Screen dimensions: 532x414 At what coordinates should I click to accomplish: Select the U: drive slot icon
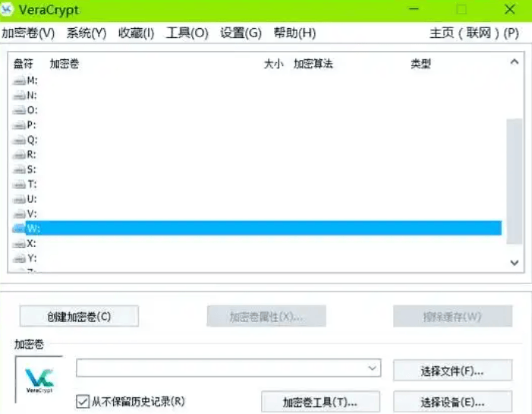click(19, 199)
